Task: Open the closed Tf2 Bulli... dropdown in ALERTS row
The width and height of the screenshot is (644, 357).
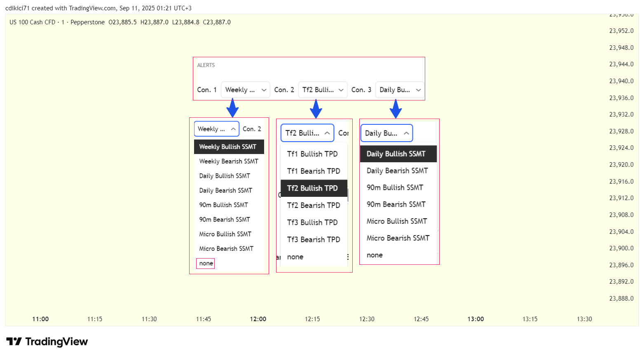Action: tap(323, 90)
